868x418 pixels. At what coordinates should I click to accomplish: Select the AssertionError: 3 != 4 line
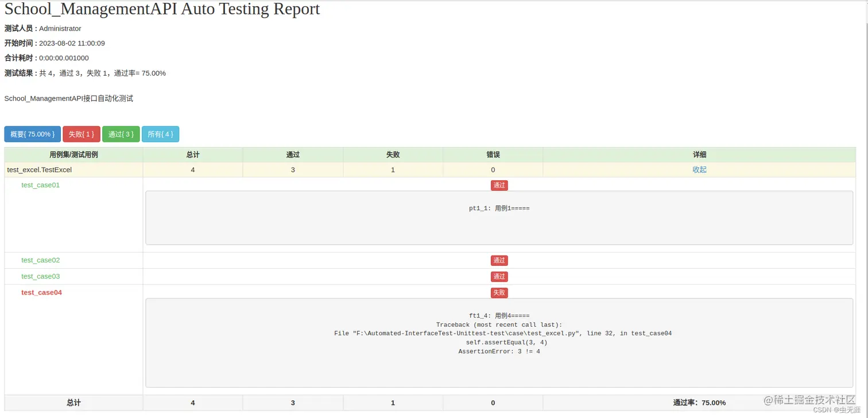[499, 351]
